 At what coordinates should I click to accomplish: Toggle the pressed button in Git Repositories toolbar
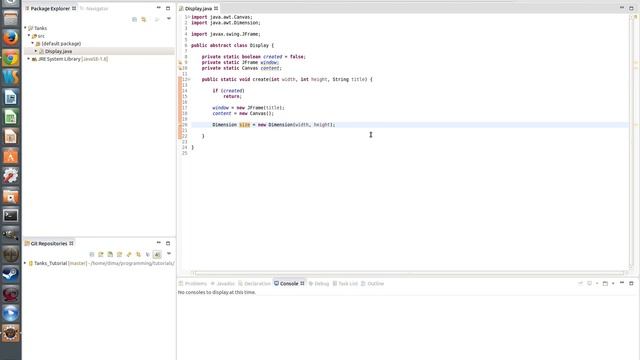coord(157,254)
